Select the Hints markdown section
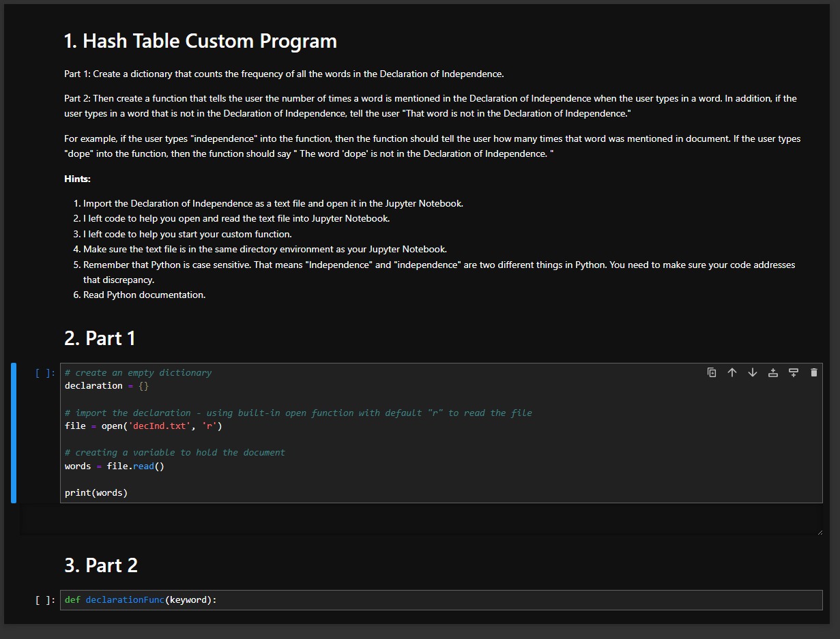This screenshot has width=840, height=639. click(x=78, y=179)
